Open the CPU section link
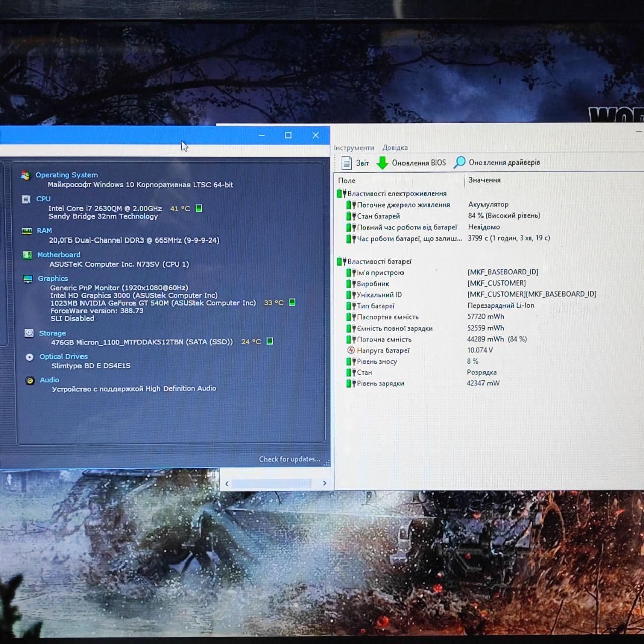 43,199
